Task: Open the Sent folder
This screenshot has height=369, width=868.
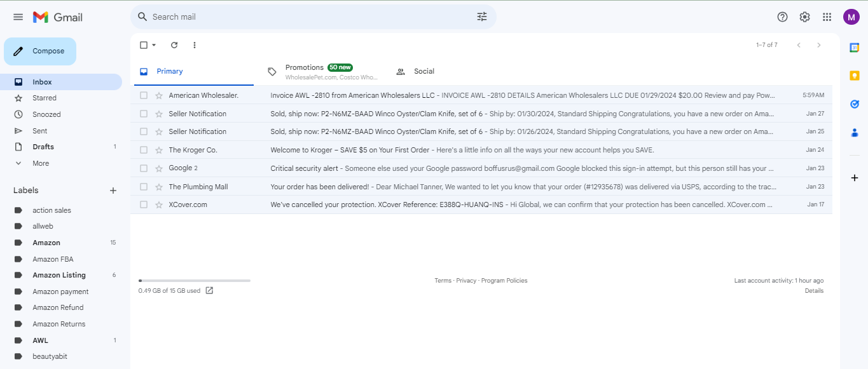Action: (x=61, y=131)
